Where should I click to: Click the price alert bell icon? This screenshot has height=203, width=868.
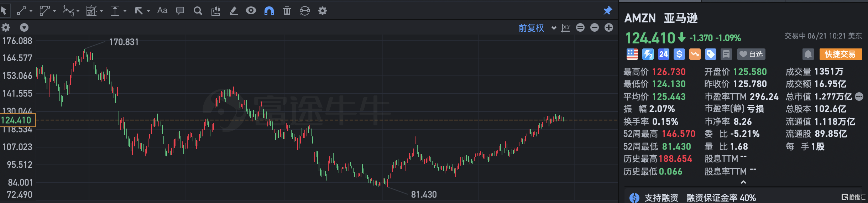point(808,54)
